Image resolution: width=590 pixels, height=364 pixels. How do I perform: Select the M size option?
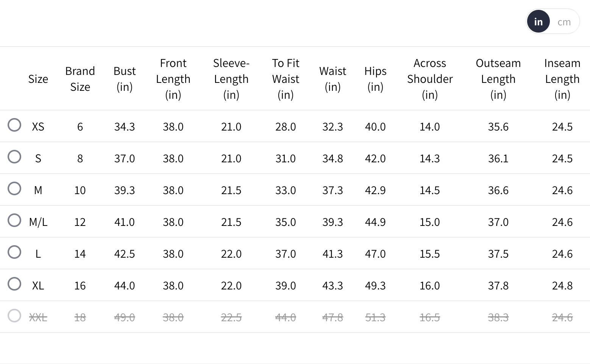click(x=14, y=188)
